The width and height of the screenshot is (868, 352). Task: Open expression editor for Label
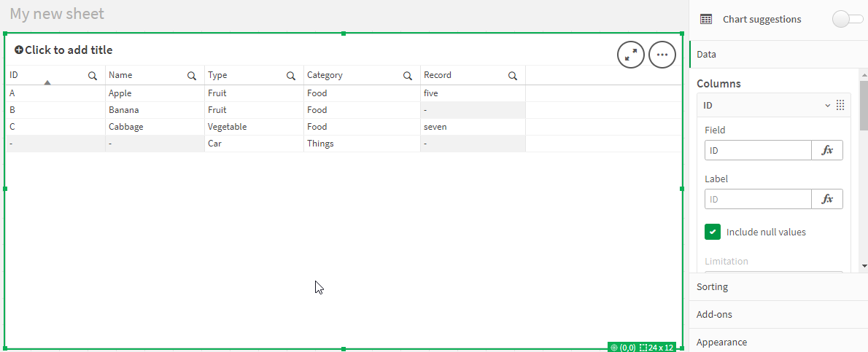tap(827, 199)
